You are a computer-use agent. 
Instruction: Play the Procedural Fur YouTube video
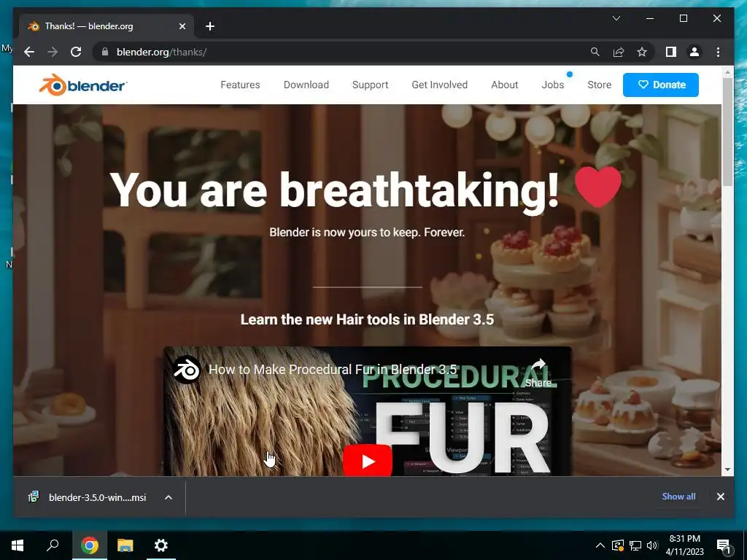point(368,461)
